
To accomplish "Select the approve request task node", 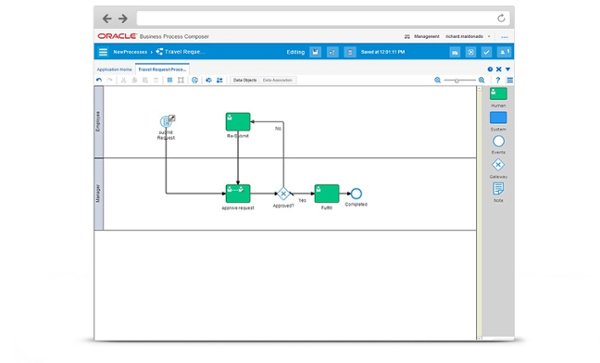I will (x=238, y=194).
